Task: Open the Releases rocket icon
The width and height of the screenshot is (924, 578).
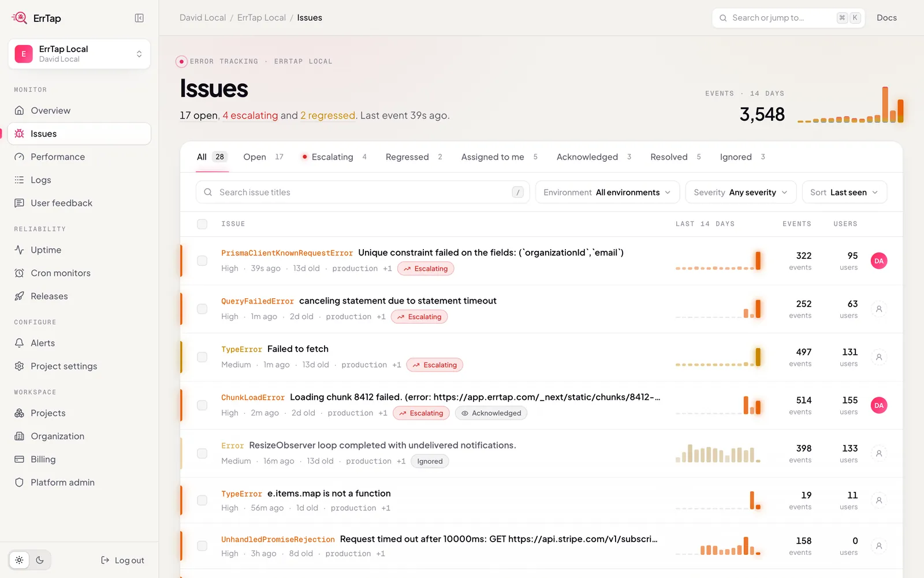Action: [19, 296]
